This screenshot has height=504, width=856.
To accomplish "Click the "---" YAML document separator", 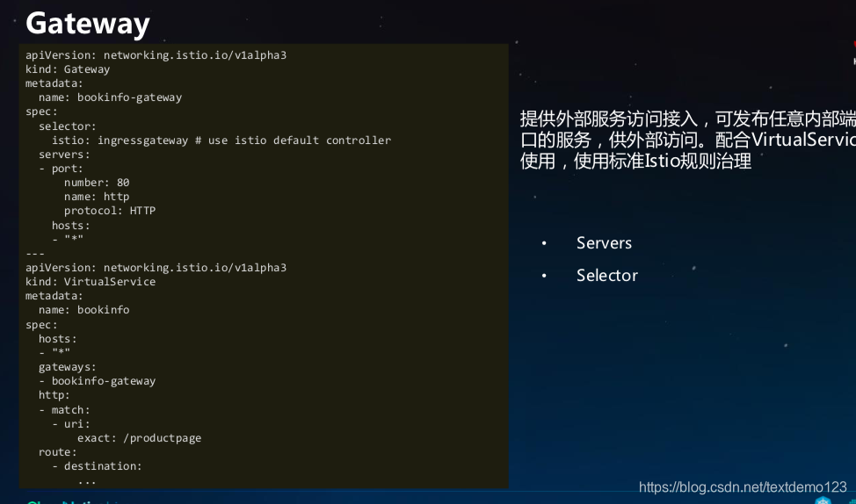I will (x=35, y=254).
